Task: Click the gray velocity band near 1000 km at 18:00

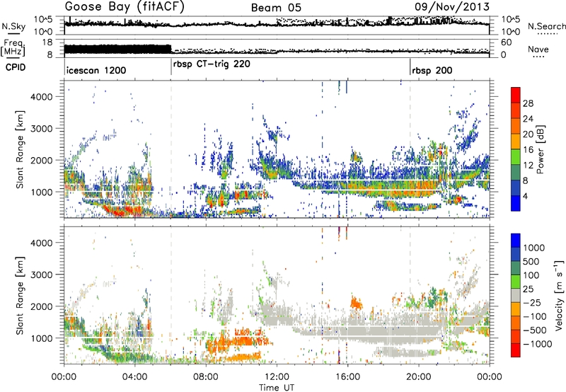Action: (x=383, y=332)
